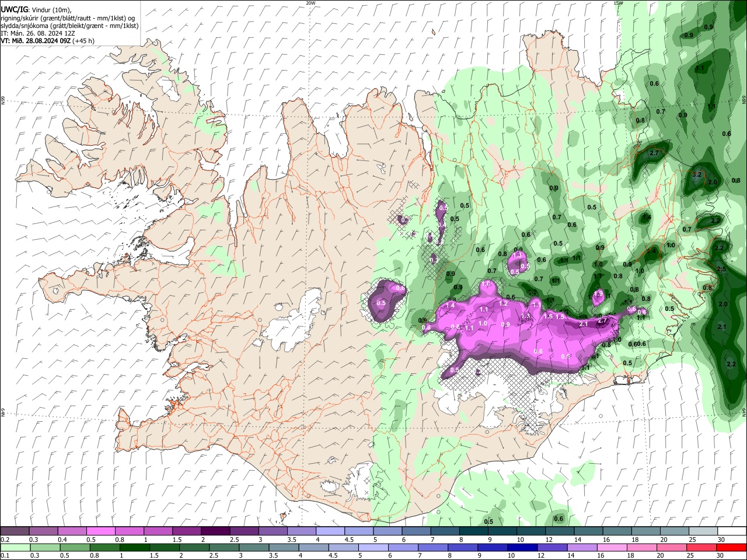Click the valid time 'VT: Mið. 28.08.2024 09Z'
This screenshot has width=747, height=560.
[35, 41]
